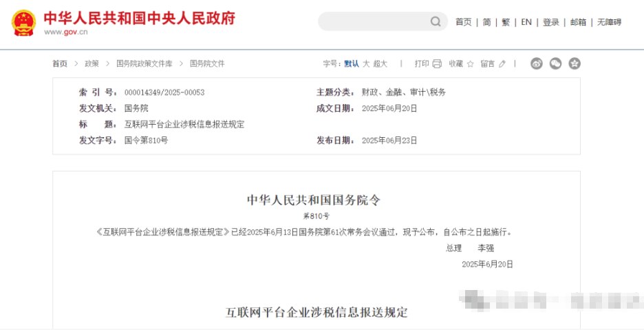Select the 超大 font size option
This screenshot has height=330, width=644.
(380, 64)
